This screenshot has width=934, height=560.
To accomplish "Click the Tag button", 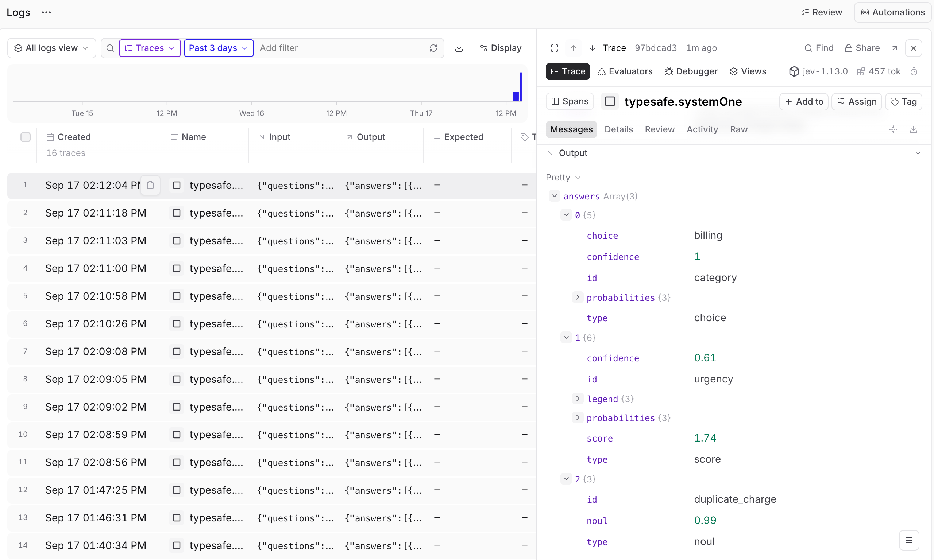I will (904, 101).
